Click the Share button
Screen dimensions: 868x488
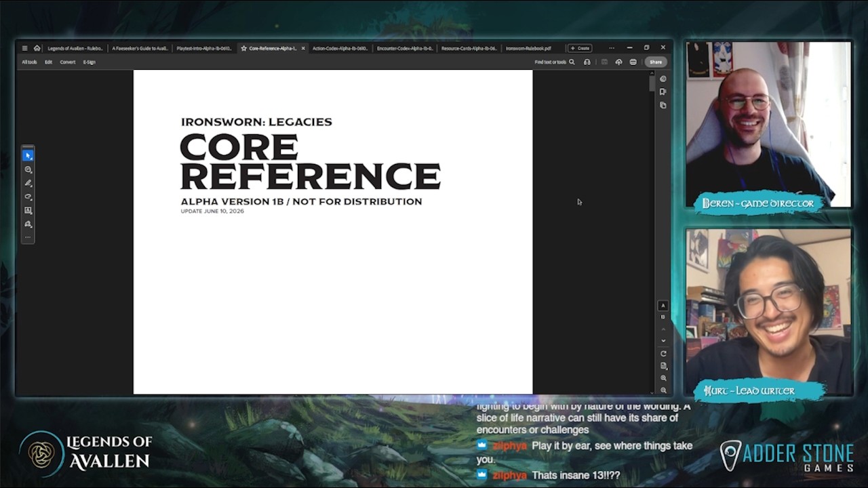[656, 62]
